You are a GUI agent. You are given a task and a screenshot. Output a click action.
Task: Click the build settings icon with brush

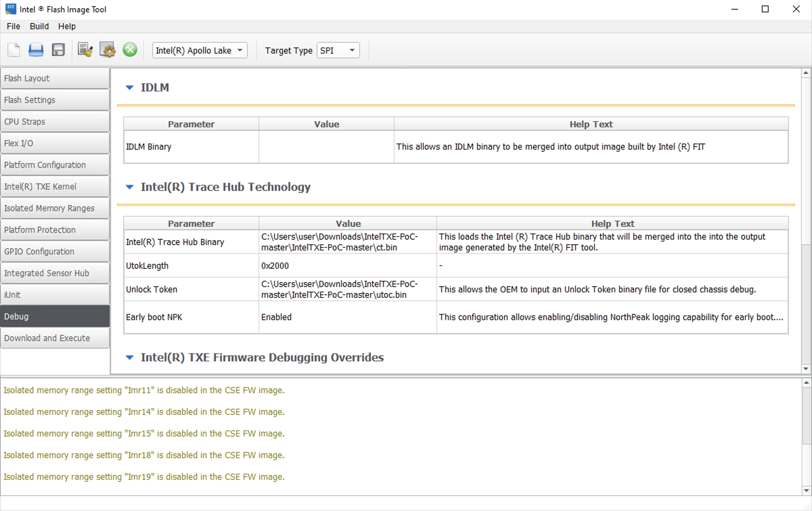[85, 50]
